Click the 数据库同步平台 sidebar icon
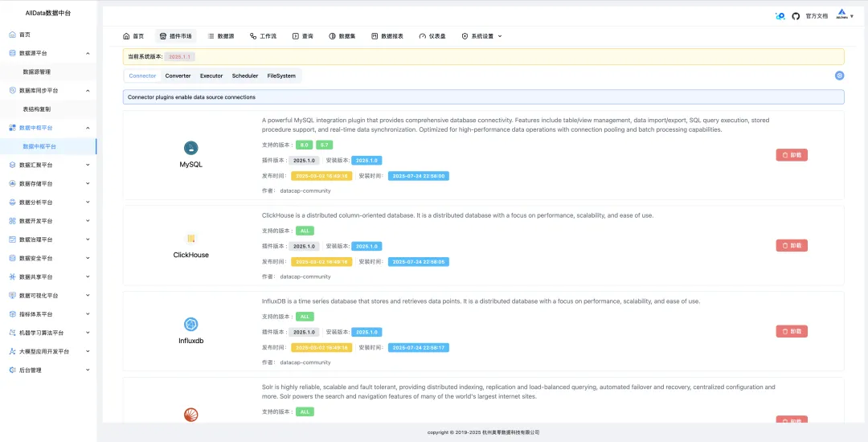The image size is (868, 442). (x=12, y=90)
